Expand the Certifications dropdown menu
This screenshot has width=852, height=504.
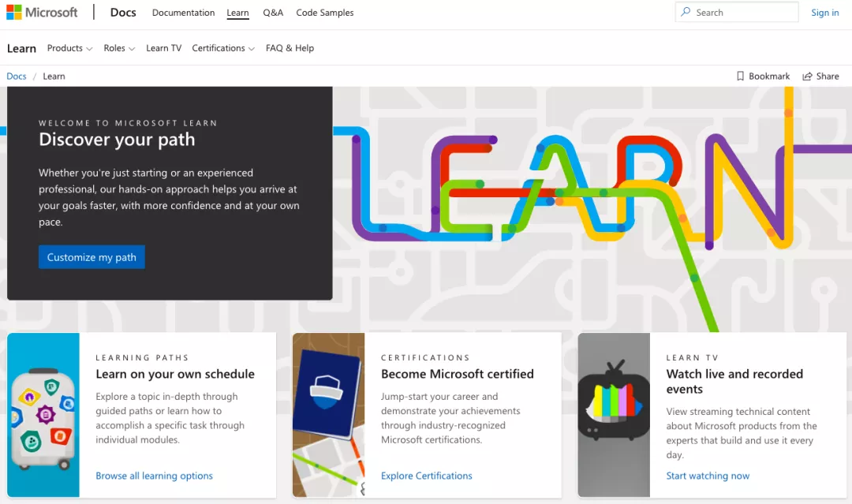[223, 48]
